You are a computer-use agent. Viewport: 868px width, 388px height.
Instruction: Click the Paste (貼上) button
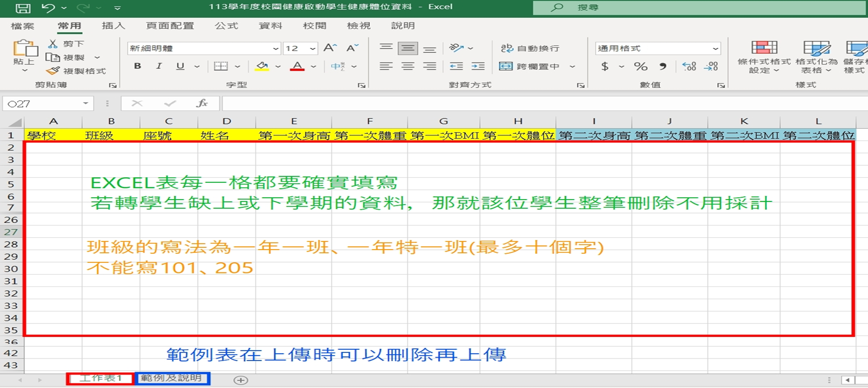point(24,52)
